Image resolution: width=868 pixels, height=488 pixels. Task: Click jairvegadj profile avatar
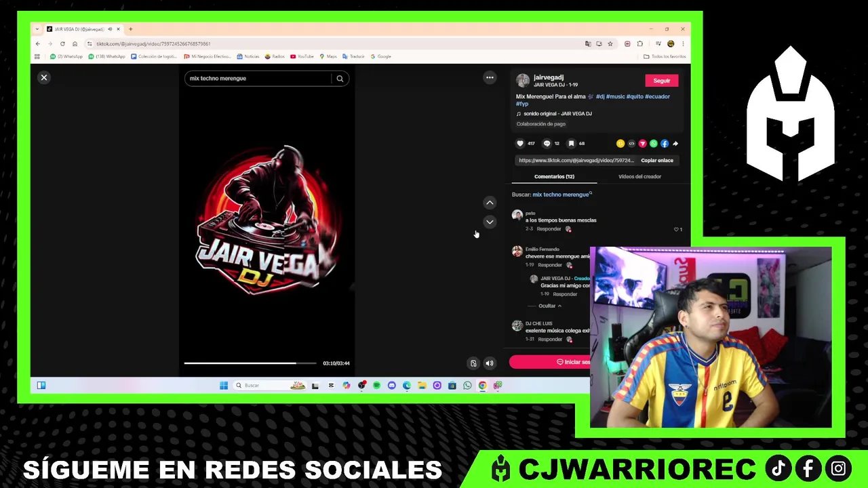(x=522, y=81)
